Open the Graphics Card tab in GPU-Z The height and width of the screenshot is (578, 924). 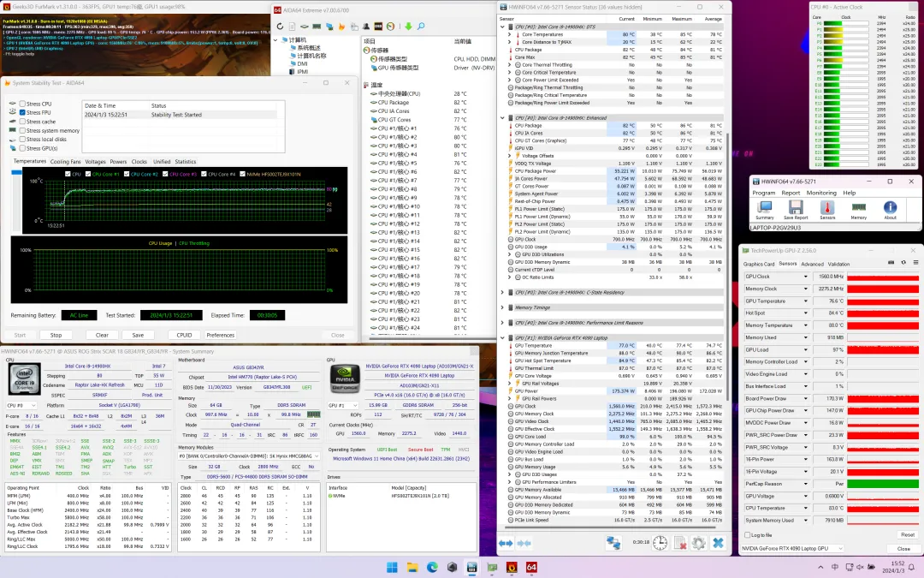pyautogui.click(x=759, y=265)
